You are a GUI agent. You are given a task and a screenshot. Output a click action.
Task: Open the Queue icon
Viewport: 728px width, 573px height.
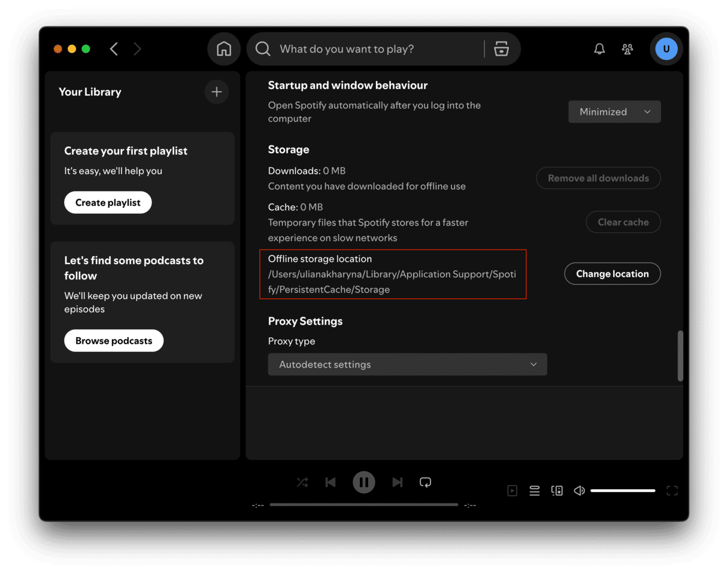tap(535, 491)
